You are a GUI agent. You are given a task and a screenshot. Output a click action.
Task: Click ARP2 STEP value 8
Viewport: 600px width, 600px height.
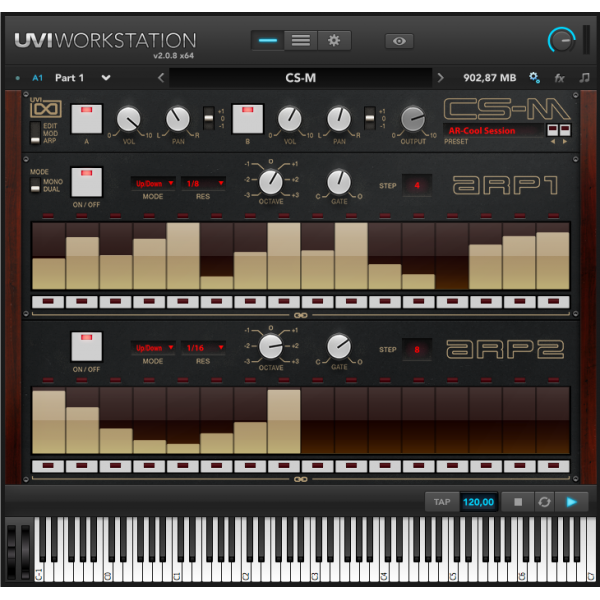tap(417, 350)
